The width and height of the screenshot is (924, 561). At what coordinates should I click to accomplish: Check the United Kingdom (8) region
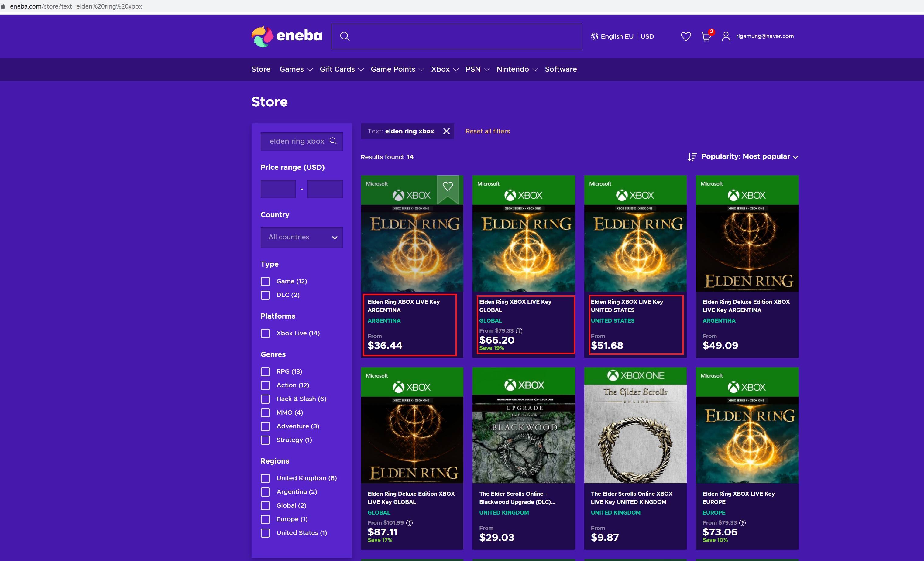[x=265, y=478]
